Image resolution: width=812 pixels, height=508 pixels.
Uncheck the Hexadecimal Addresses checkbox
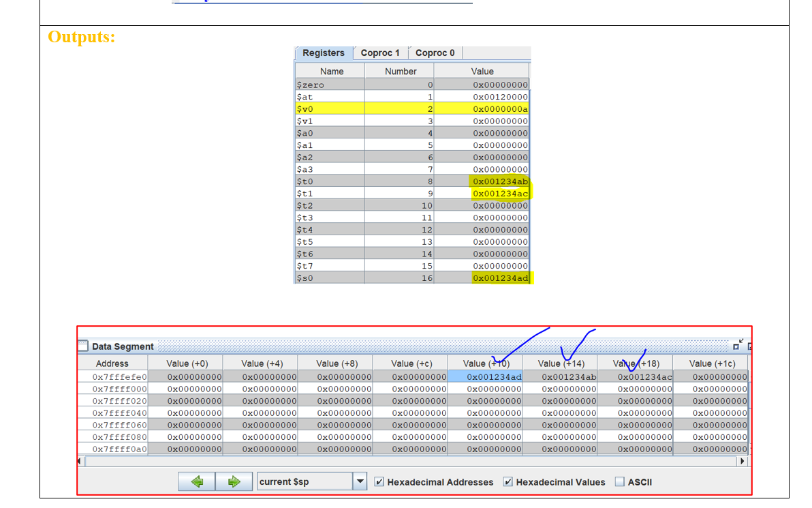pos(377,482)
